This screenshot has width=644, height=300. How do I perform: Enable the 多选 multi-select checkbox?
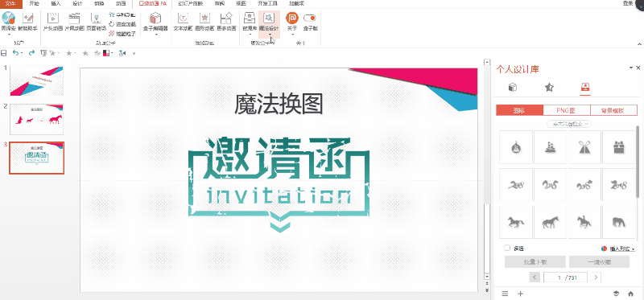click(507, 248)
